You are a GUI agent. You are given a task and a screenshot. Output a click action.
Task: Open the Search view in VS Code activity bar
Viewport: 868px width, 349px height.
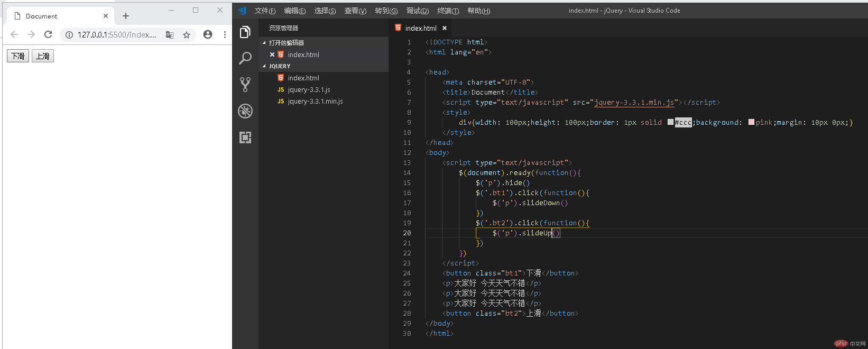(245, 58)
